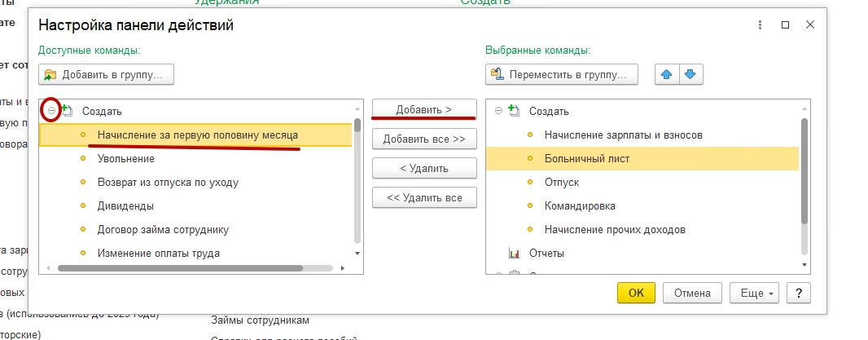Viewport: 868px width, 340px height.
Task: Click the Добавить в группу button
Action: 107,74
